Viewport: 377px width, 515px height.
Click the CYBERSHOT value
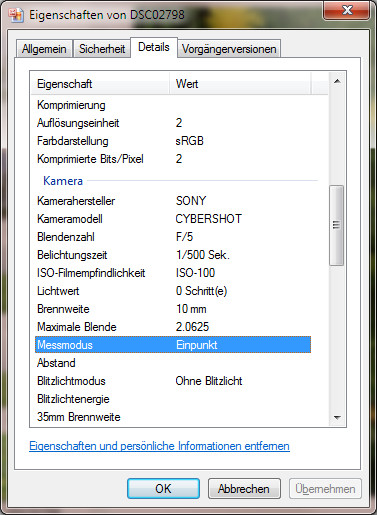pos(209,219)
